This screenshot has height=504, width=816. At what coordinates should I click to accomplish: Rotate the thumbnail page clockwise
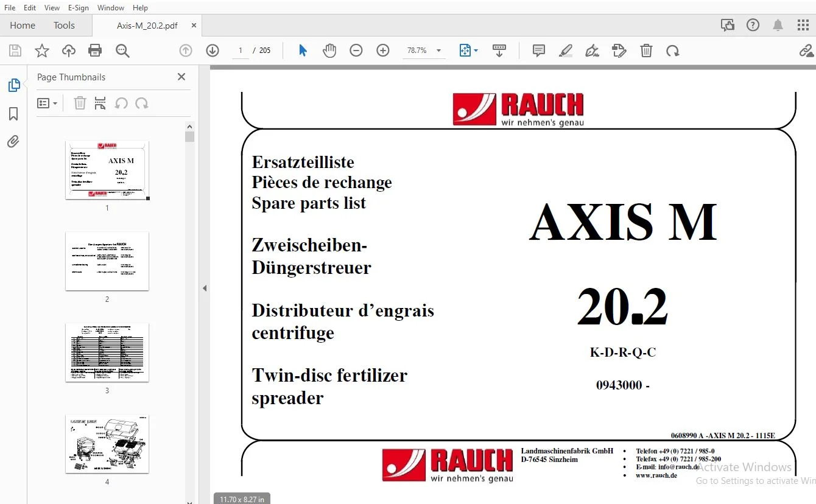(x=142, y=103)
